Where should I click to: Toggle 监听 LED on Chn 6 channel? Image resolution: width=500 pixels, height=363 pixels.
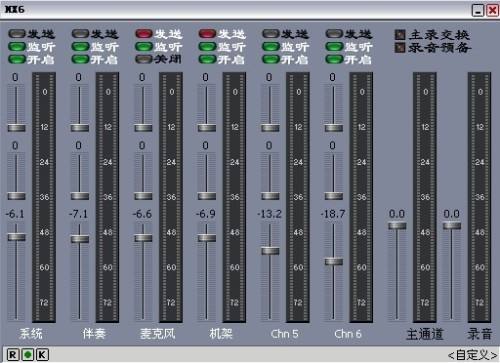[334, 46]
